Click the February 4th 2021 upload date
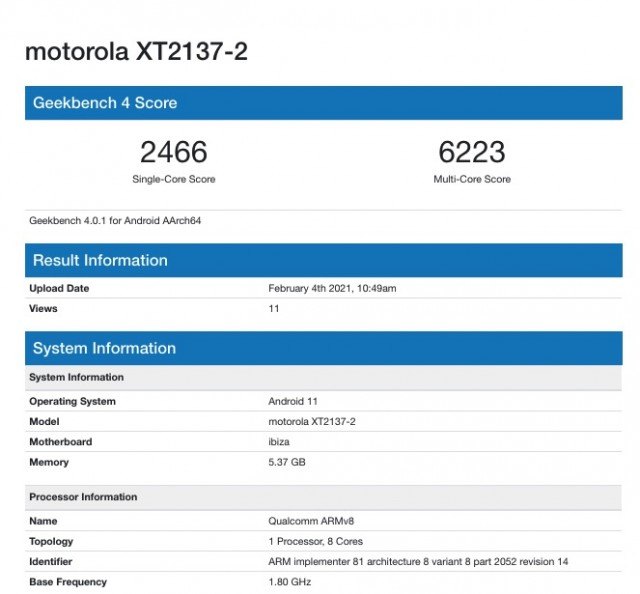 click(333, 289)
